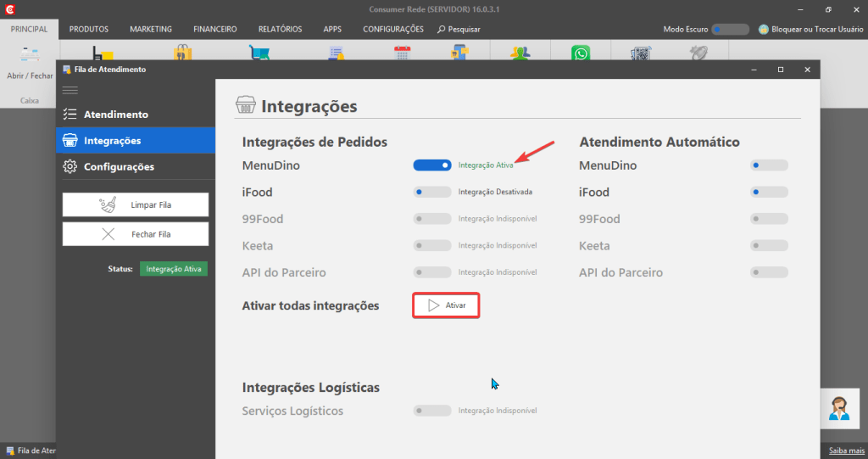
Task: Click the play triangle icon on Ativar
Action: pos(433,305)
